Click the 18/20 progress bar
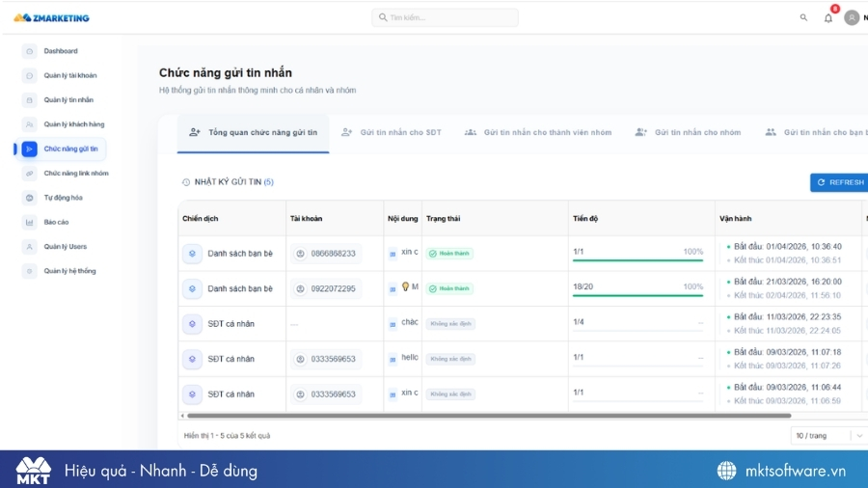The height and width of the screenshot is (488, 868). click(637, 295)
